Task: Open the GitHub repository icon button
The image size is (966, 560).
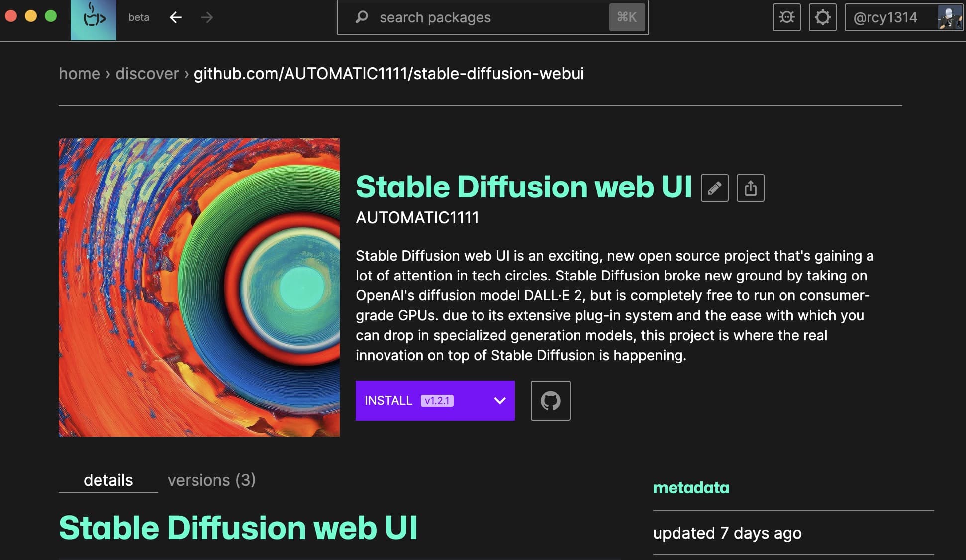Action: point(550,401)
